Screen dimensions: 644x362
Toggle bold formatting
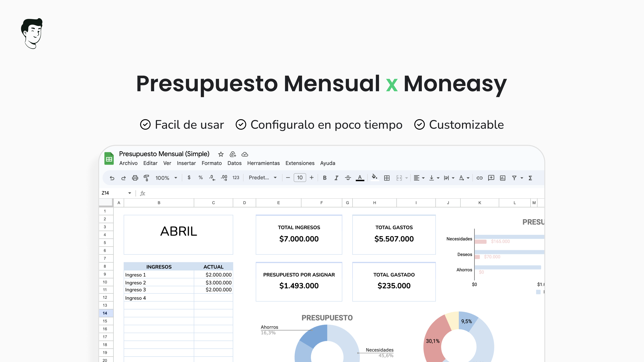point(325,178)
